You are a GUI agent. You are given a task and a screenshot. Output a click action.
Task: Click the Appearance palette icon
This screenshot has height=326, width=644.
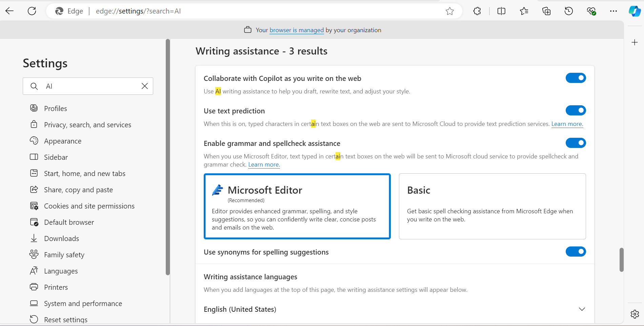[34, 140]
